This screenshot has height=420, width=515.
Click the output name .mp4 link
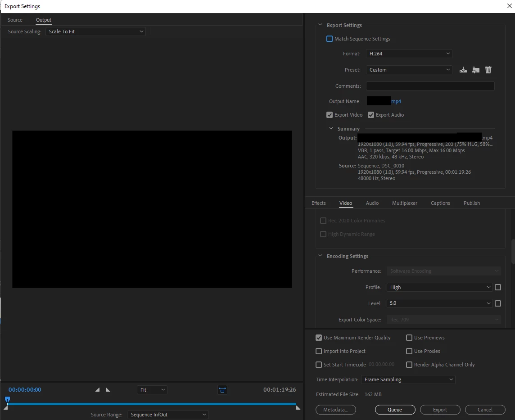point(396,101)
